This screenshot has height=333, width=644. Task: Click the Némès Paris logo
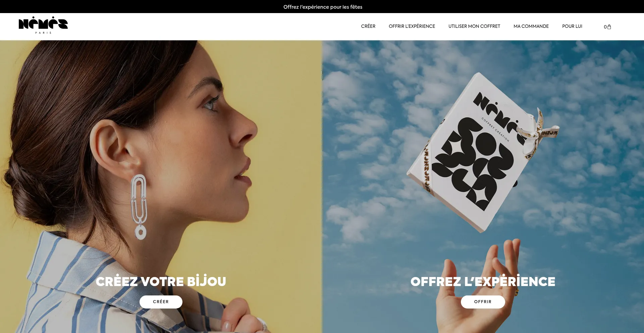click(x=43, y=25)
